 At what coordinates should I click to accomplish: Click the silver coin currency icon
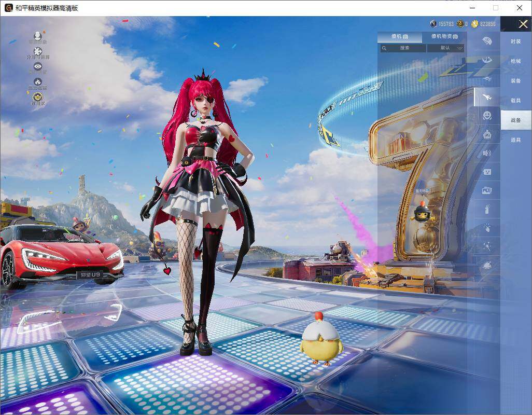click(433, 23)
